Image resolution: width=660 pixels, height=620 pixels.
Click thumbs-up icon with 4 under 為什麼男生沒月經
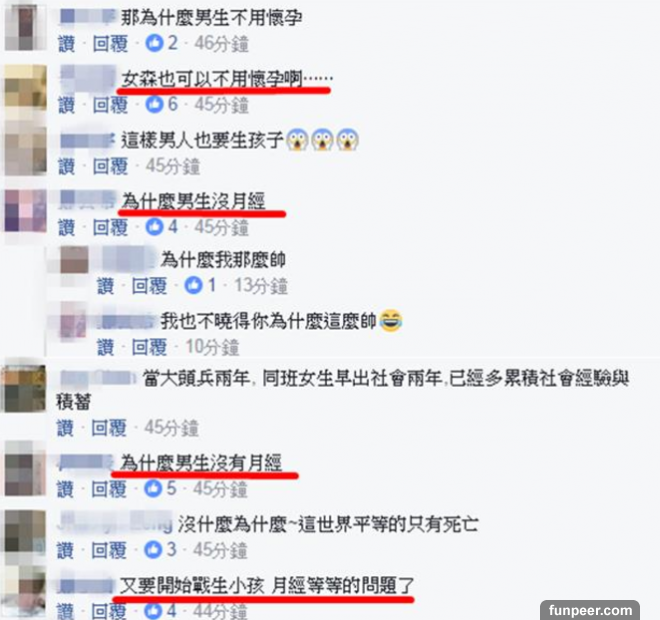tap(154, 227)
